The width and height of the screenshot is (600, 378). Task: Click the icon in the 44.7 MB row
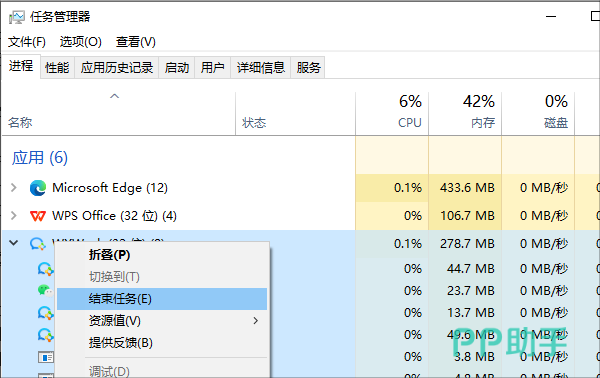(x=46, y=269)
